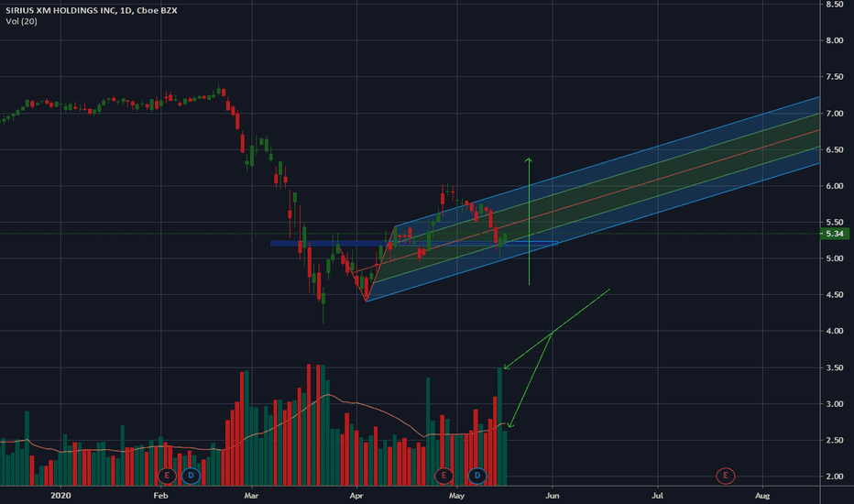
Task: Click the Feb date axis label
Action: (160, 495)
